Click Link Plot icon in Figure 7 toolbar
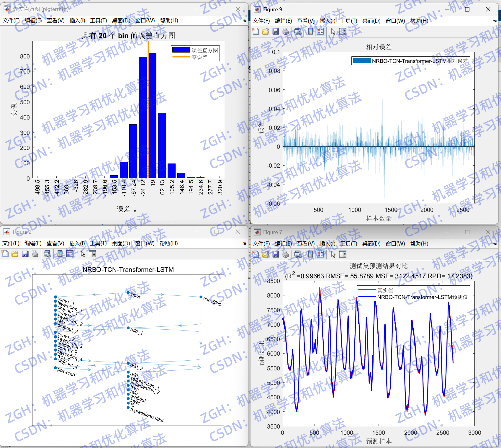This screenshot has width=501, height=448. 298,254
